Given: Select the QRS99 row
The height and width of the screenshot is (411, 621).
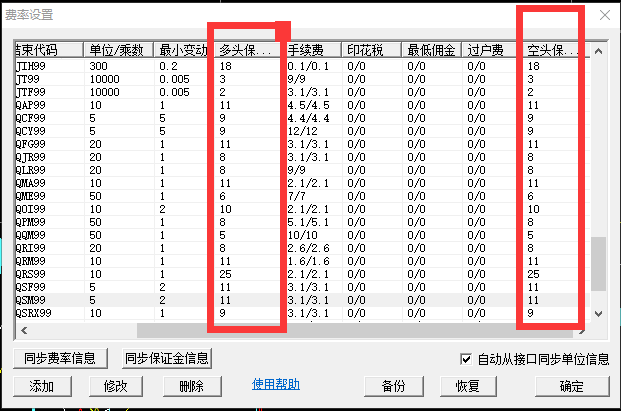Looking at the screenshot, I should 303,274.
